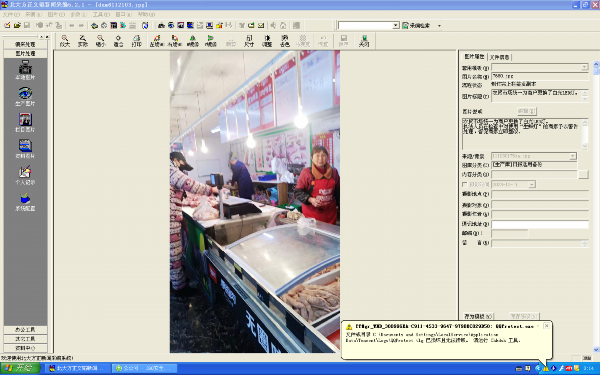Click the properties panel vertical scrollbar
Viewport: 600px width, 375px height.
tap(596, 207)
